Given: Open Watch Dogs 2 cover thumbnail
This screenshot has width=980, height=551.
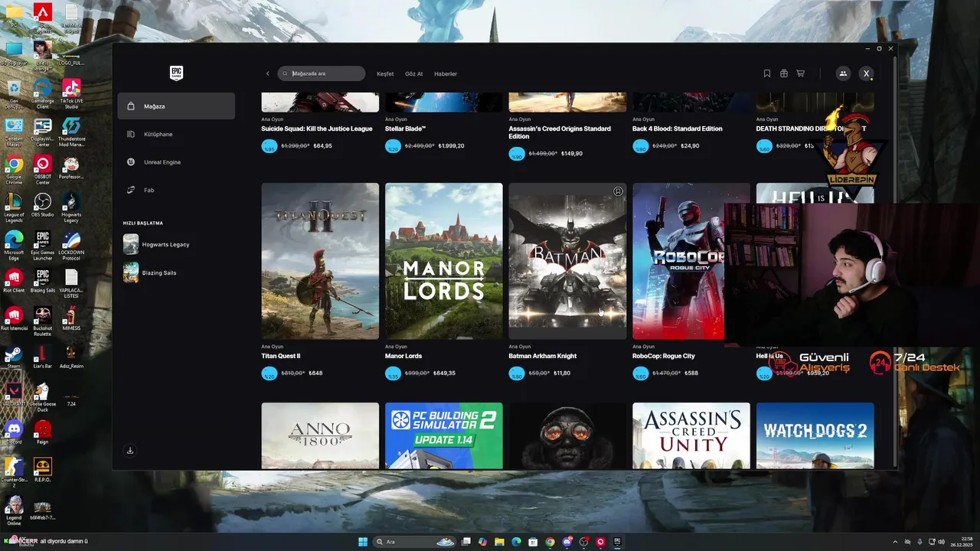Looking at the screenshot, I should point(815,435).
